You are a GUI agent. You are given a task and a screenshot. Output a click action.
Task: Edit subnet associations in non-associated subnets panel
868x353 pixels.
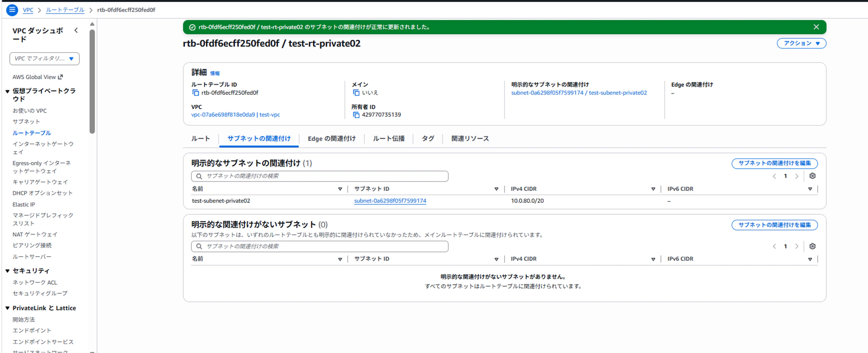(x=775, y=225)
